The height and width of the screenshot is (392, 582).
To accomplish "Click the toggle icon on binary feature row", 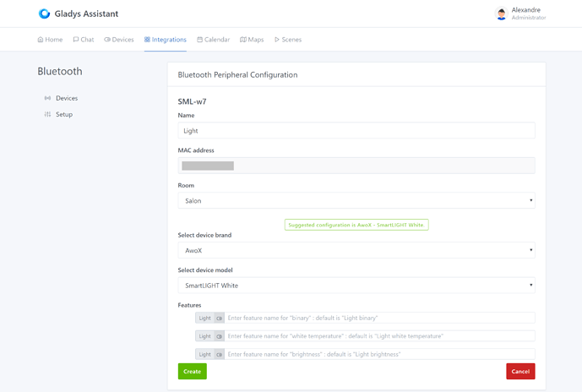I will (x=220, y=318).
